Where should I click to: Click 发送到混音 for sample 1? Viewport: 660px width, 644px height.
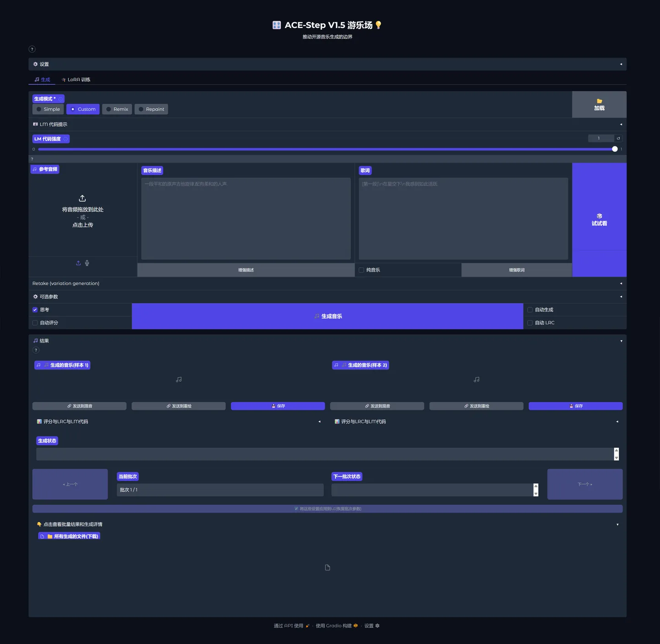point(79,406)
